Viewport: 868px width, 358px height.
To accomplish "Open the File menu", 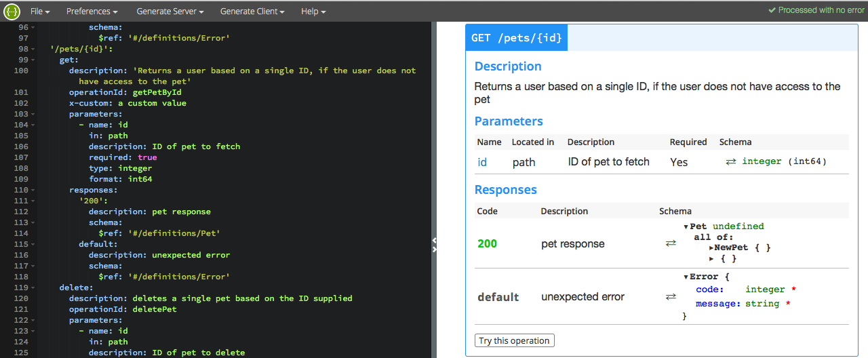I will (x=40, y=12).
